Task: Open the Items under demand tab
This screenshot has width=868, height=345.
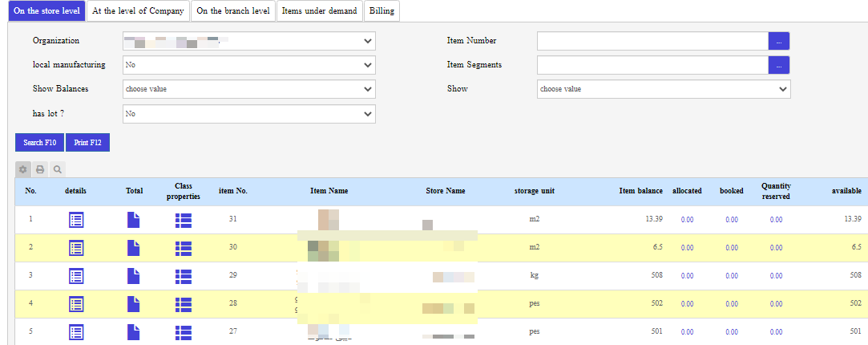Action: tap(319, 11)
